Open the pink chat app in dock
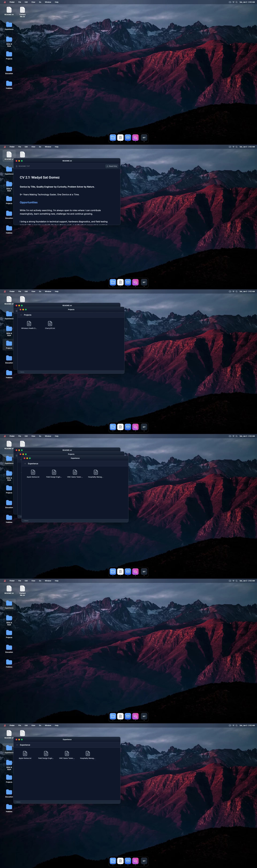This screenshot has width=257, height=868. click(135, 137)
